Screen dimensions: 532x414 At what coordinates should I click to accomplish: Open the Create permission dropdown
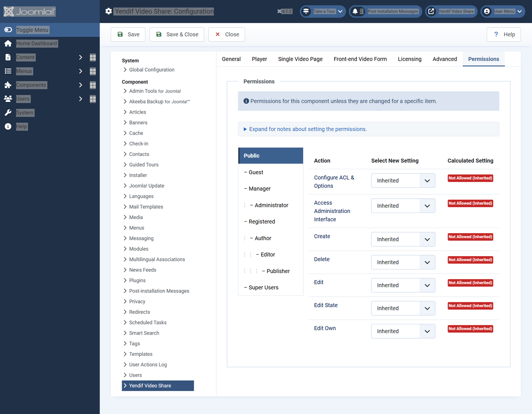point(403,239)
